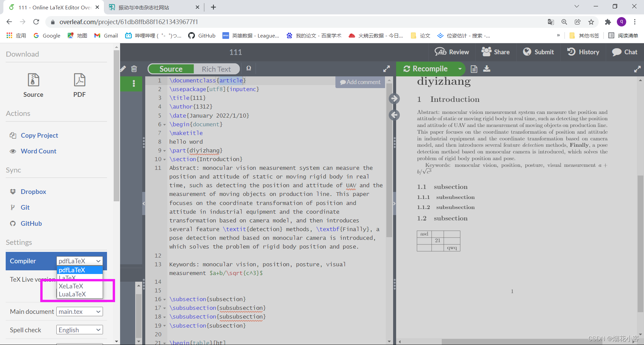Click the trash delete icon

(x=134, y=69)
